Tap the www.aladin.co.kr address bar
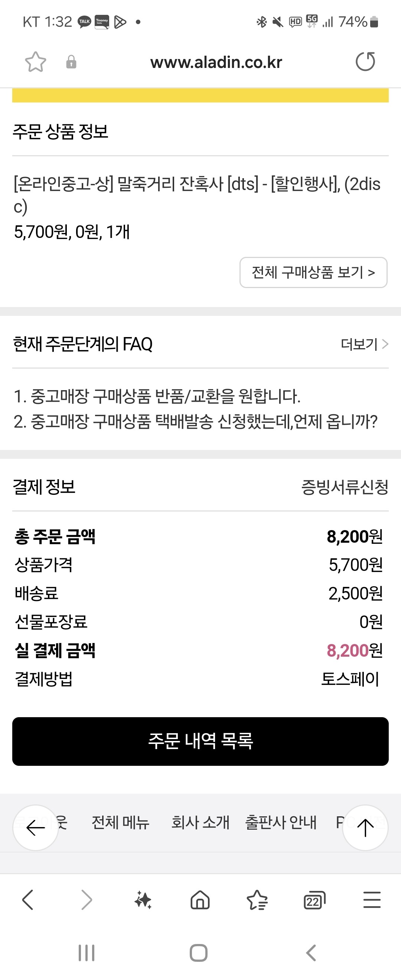Viewport: 401px width, 980px height. point(216,62)
